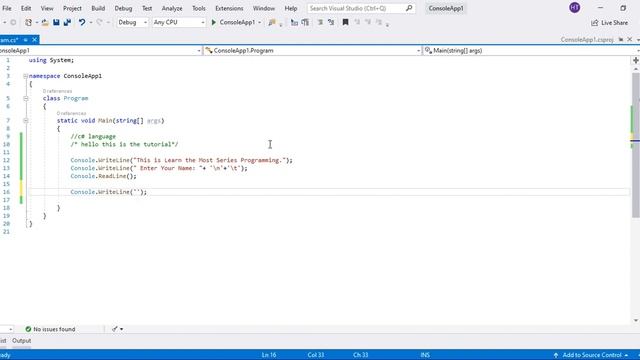Switch to the ConsoleApp1.csproj tab
640x360 pixels.
(587, 40)
